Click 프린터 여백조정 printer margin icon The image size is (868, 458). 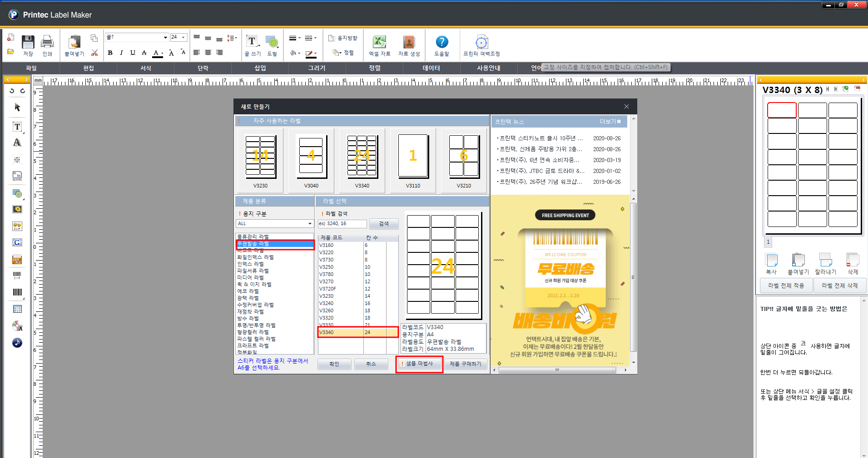point(481,42)
